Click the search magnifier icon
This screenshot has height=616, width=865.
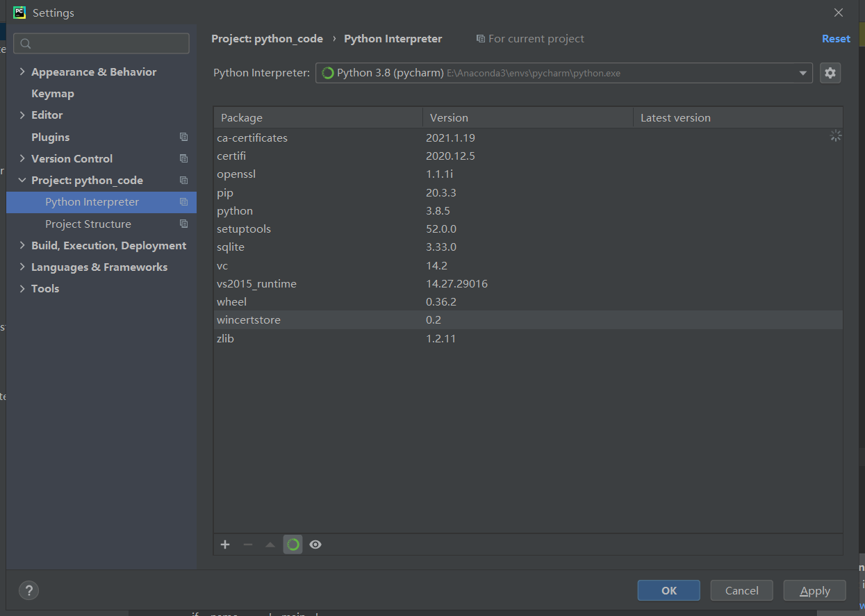[x=26, y=44]
